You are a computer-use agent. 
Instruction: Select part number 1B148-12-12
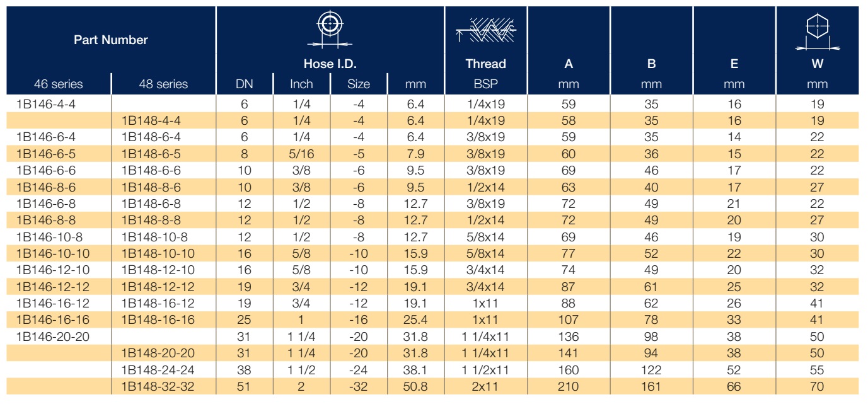(x=158, y=287)
